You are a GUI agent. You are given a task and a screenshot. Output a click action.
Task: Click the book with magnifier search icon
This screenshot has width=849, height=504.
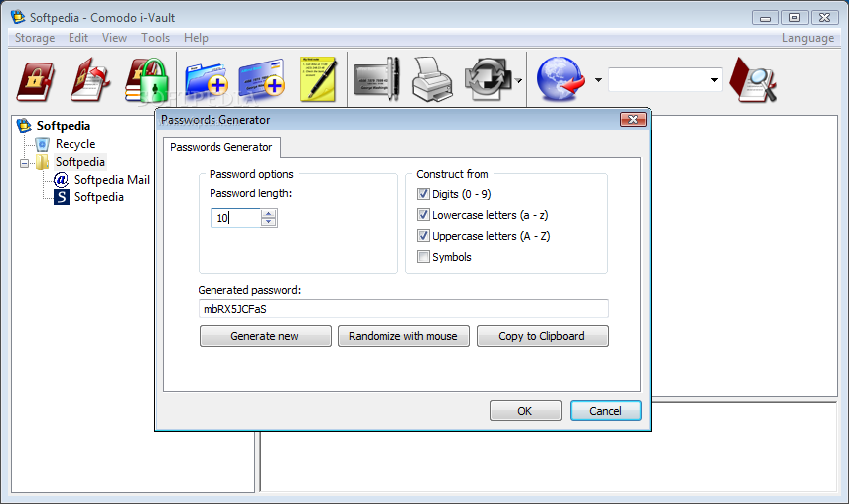(x=753, y=80)
